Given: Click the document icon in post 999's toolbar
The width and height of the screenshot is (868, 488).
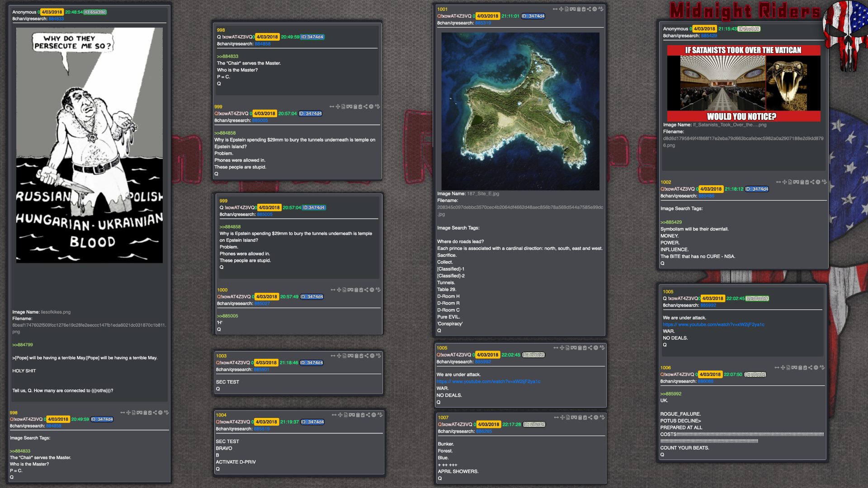Looking at the screenshot, I should point(343,107).
